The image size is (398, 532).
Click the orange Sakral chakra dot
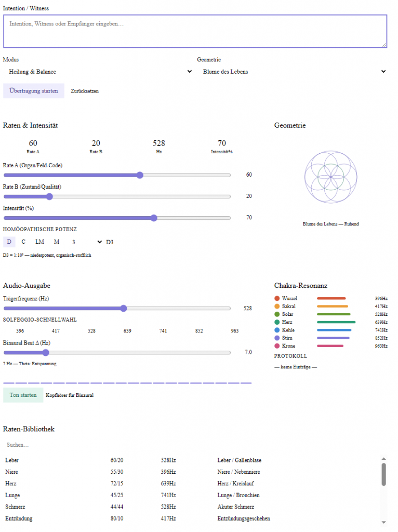coord(277,307)
